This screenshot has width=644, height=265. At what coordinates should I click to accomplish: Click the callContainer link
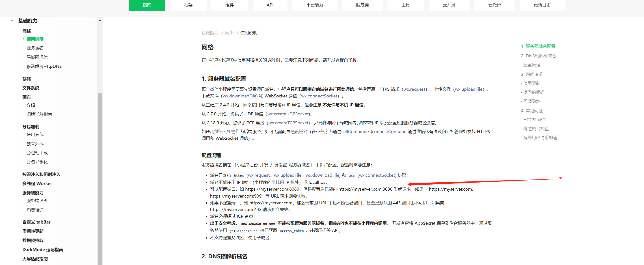coord(354,131)
